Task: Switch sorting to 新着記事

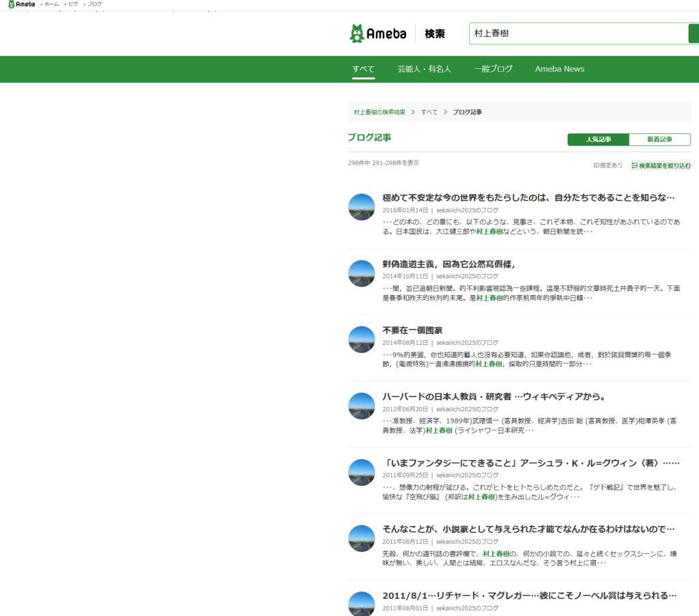Action: [x=660, y=139]
